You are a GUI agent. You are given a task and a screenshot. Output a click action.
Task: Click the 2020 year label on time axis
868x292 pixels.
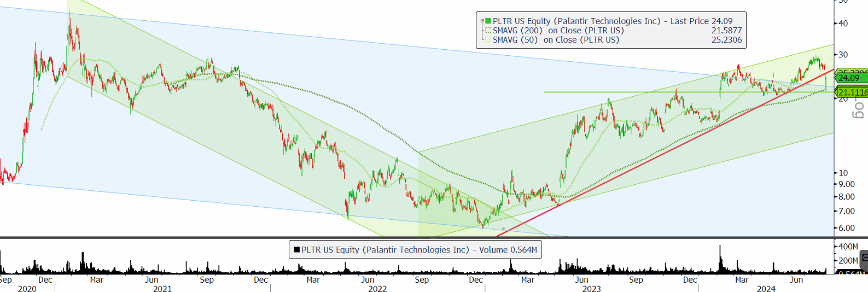coord(27,289)
